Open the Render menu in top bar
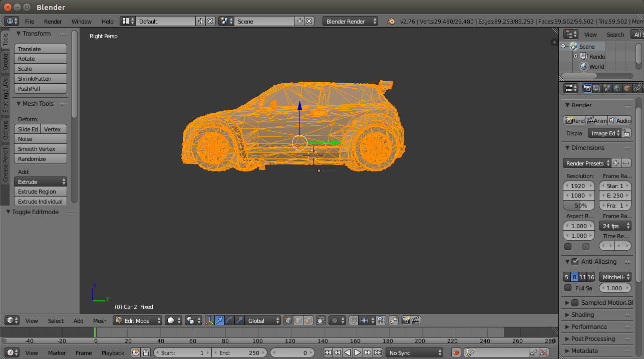The image size is (644, 359). (53, 22)
